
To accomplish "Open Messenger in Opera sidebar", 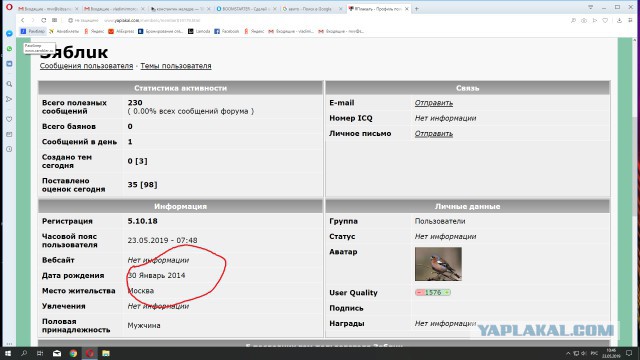I will [x=9, y=33].
